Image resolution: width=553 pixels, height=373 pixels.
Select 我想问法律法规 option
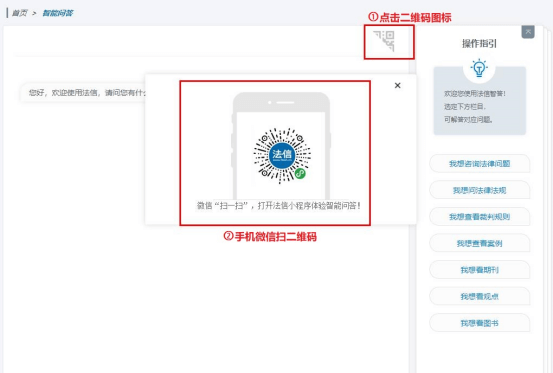pos(479,190)
